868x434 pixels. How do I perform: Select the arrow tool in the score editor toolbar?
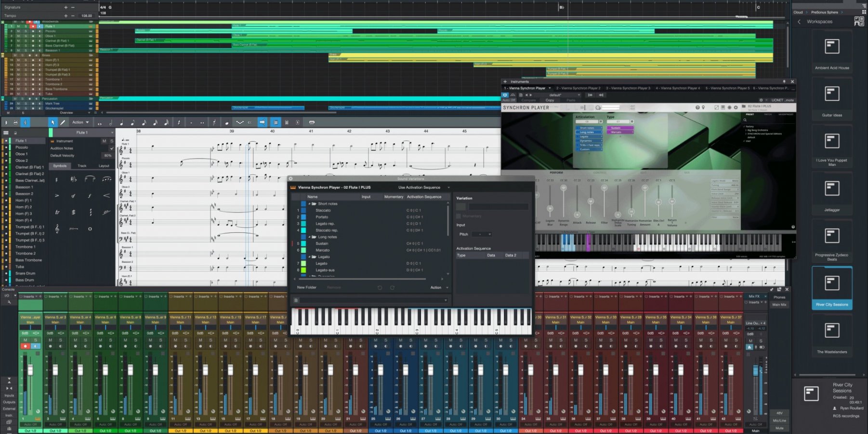[x=53, y=122]
